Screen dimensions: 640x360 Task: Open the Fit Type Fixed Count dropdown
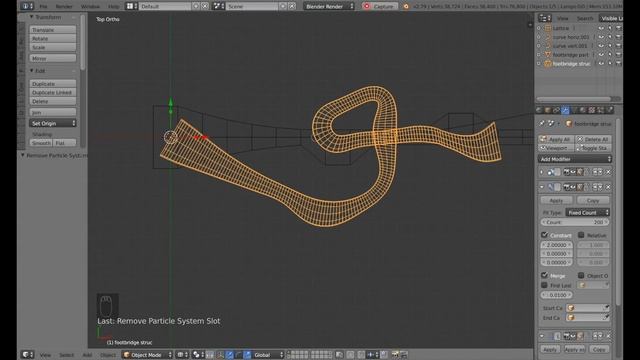[587, 213]
